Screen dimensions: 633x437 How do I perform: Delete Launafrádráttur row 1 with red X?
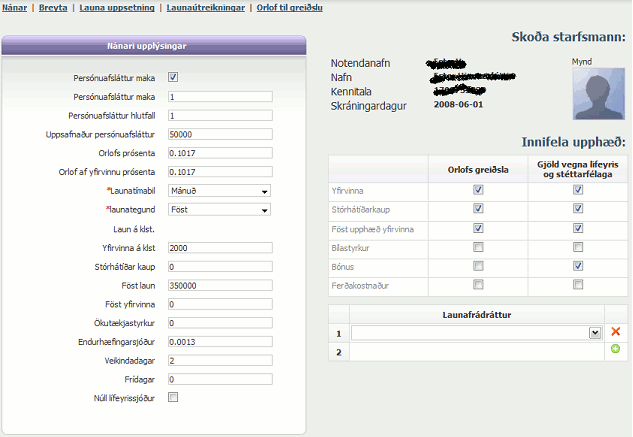click(615, 332)
